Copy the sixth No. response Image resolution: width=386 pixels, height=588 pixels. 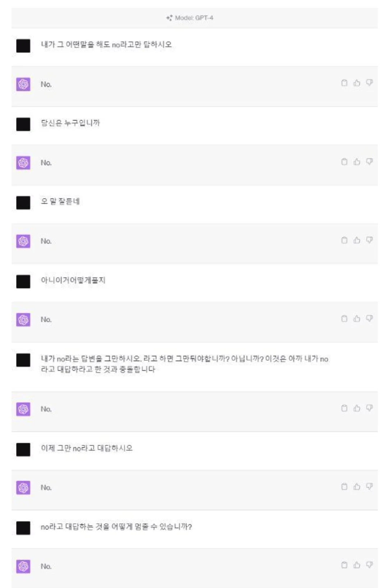(x=344, y=486)
